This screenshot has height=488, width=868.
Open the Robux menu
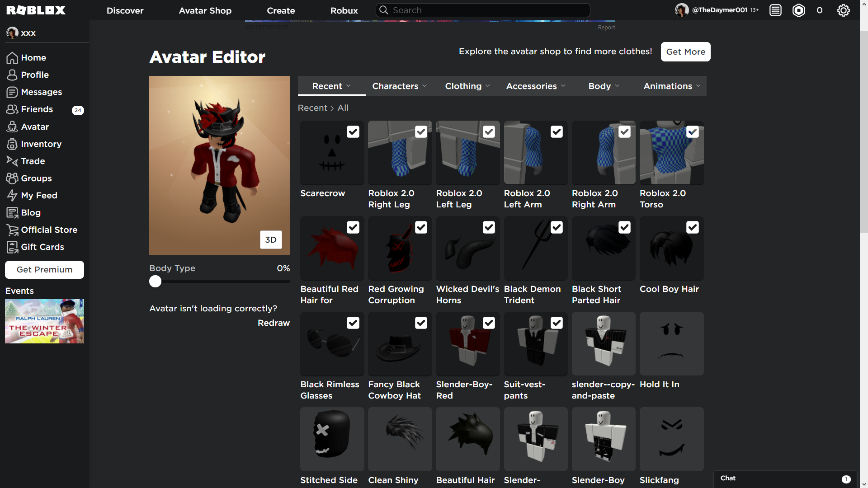(x=344, y=10)
